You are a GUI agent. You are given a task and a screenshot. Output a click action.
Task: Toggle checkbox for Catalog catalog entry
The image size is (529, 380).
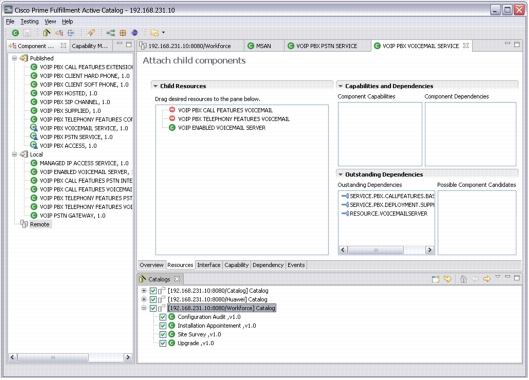click(153, 291)
